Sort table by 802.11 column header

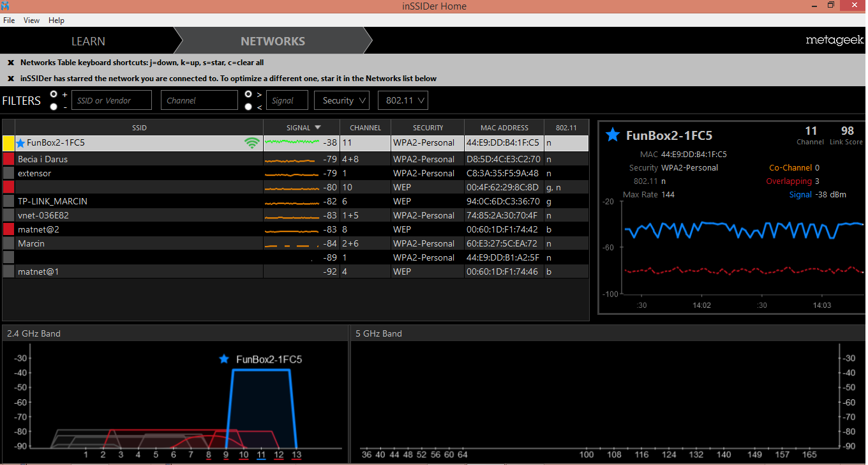coord(566,128)
